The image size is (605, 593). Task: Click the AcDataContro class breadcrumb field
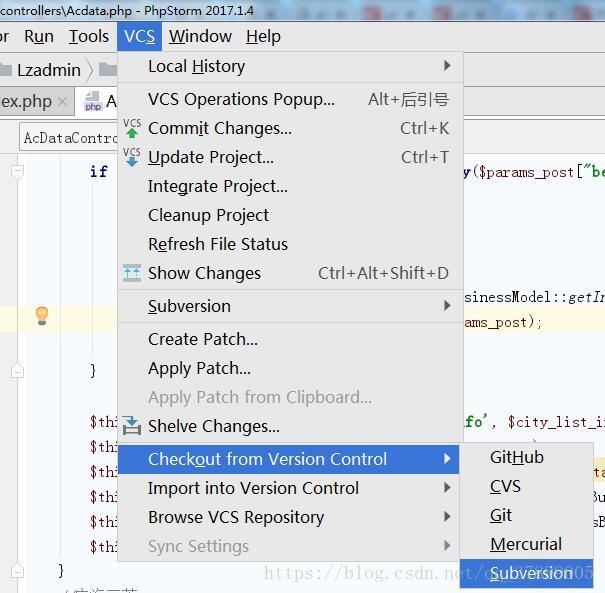pos(68,138)
